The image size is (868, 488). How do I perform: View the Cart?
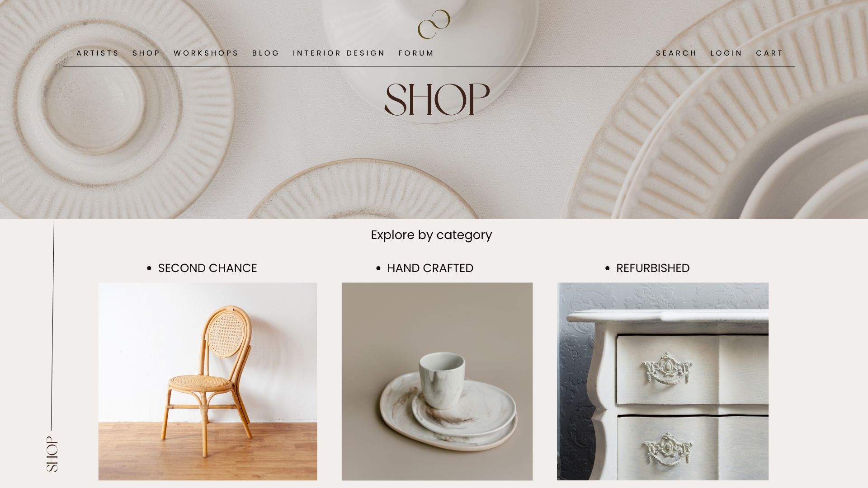[x=769, y=53]
